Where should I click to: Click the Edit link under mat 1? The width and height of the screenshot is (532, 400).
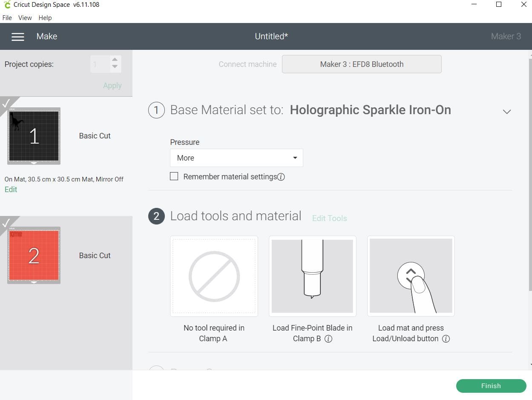[11, 190]
